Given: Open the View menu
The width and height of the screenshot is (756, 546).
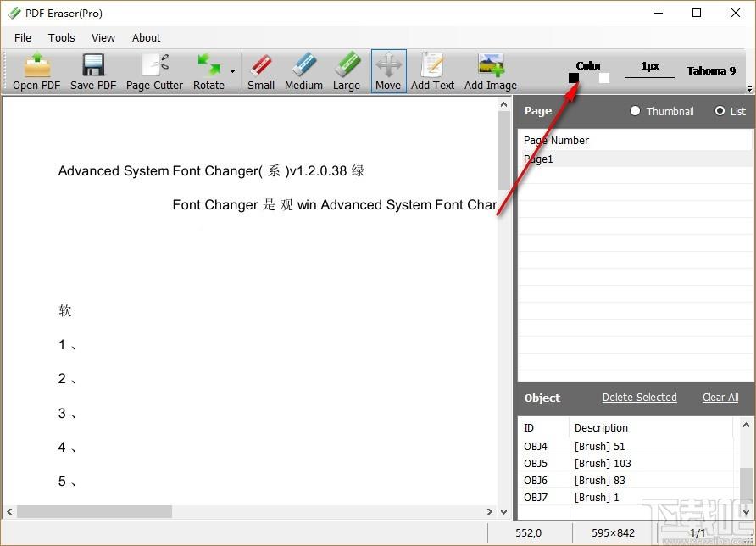Looking at the screenshot, I should pyautogui.click(x=103, y=37).
